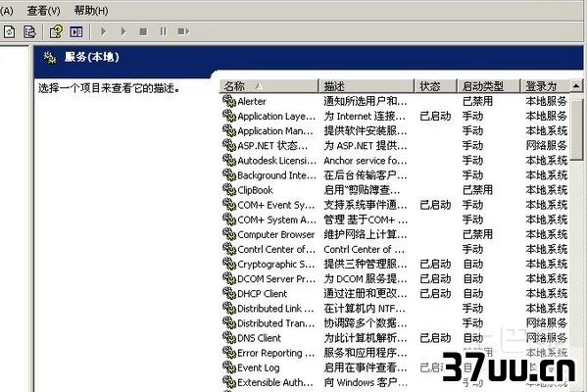Click the 已禁用 startup type of Alerter
Viewport: 588px width, 392px height.
point(477,101)
